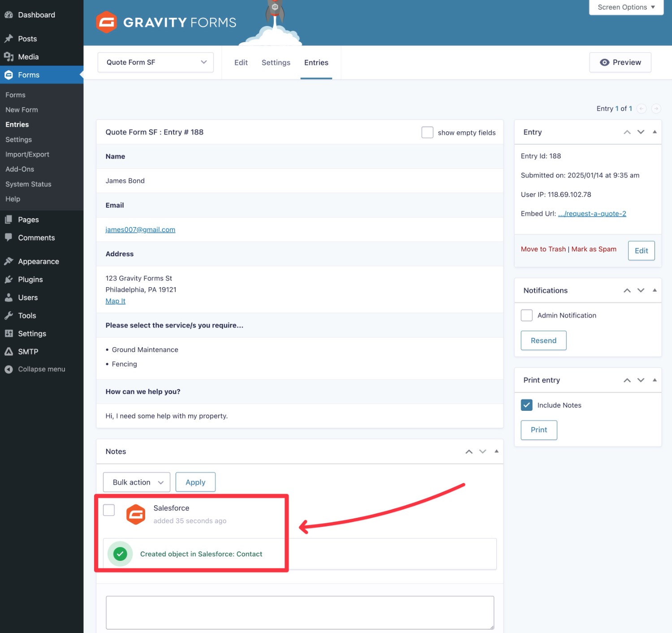Click the Preview button
The width and height of the screenshot is (672, 633).
(x=620, y=62)
